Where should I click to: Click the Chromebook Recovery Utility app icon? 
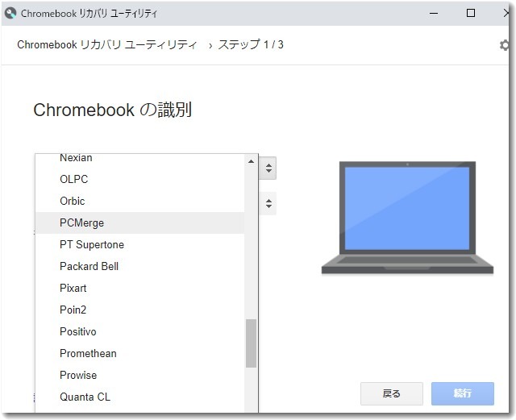click(10, 13)
